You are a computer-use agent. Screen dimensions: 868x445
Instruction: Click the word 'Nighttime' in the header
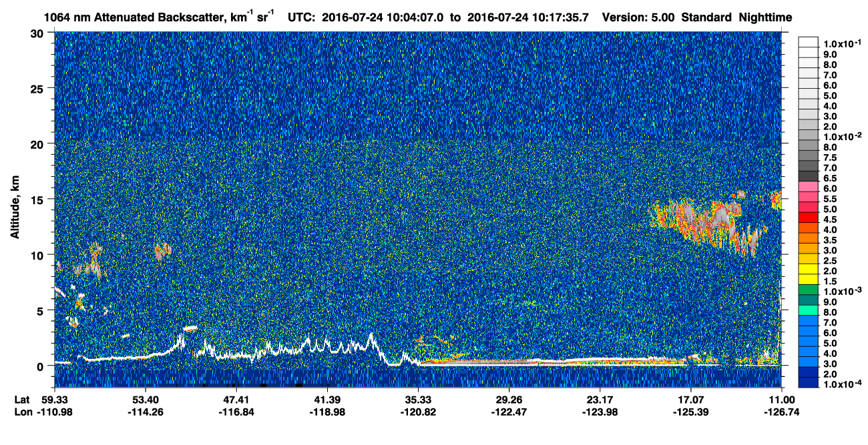click(767, 17)
